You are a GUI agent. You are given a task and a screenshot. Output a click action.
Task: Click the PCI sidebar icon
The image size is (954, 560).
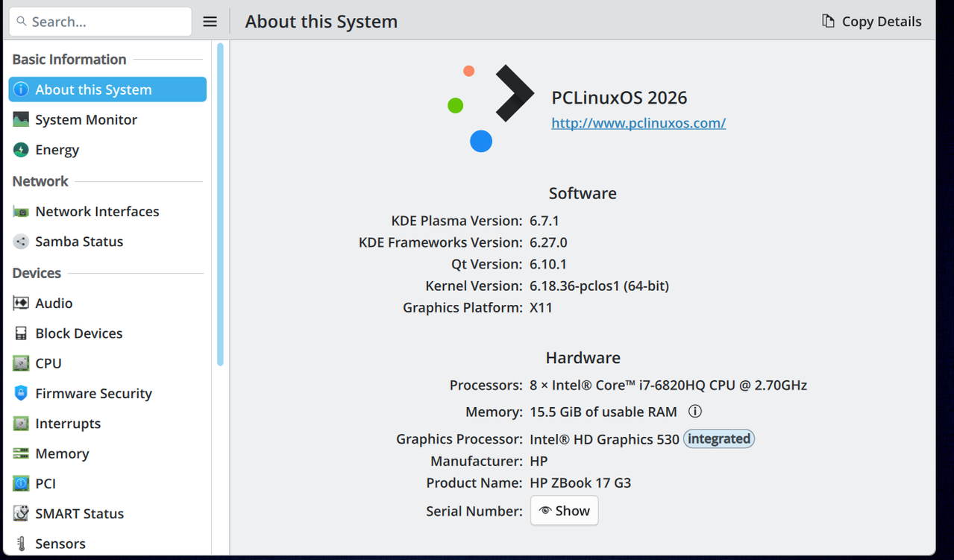21,483
